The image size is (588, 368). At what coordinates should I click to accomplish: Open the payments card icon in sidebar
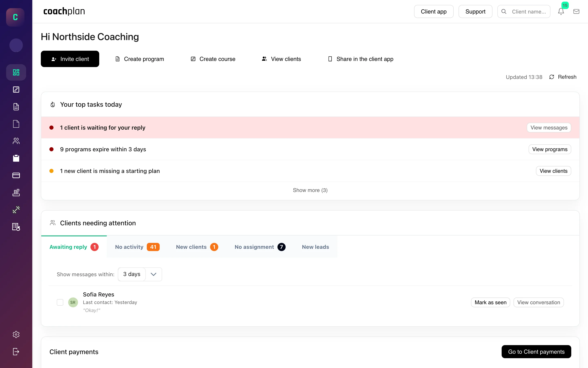[16, 175]
